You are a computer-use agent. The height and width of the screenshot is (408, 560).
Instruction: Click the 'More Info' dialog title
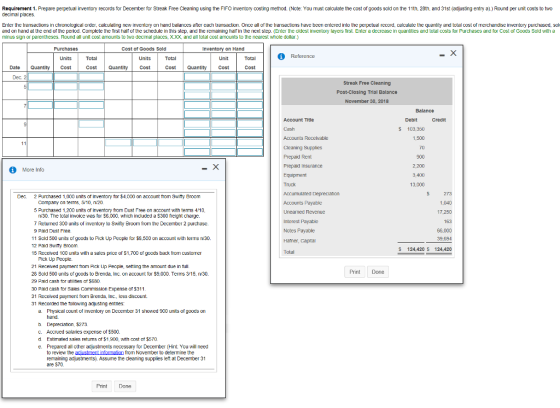click(x=33, y=170)
